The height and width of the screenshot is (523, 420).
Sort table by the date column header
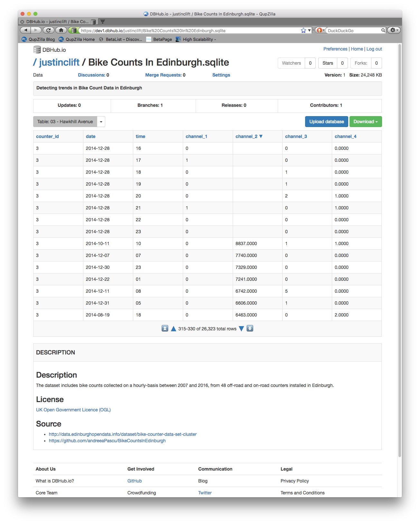point(90,136)
